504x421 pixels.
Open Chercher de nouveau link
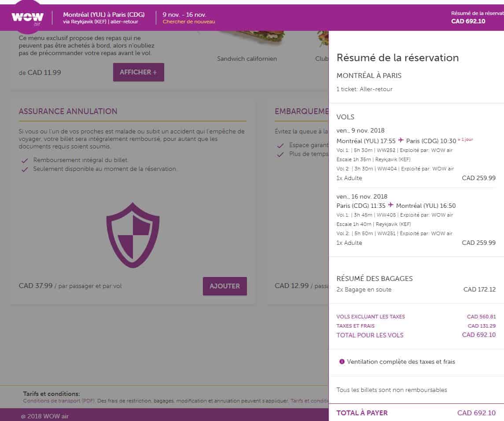click(189, 22)
